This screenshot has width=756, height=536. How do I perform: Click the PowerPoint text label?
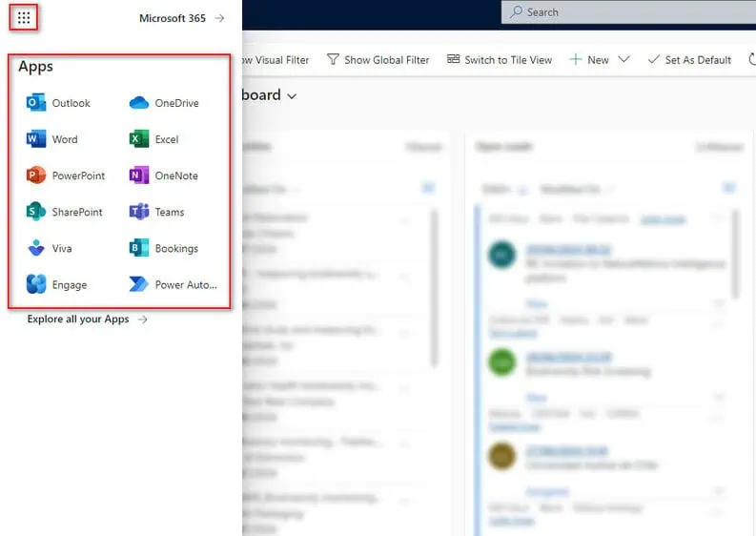pyautogui.click(x=78, y=175)
